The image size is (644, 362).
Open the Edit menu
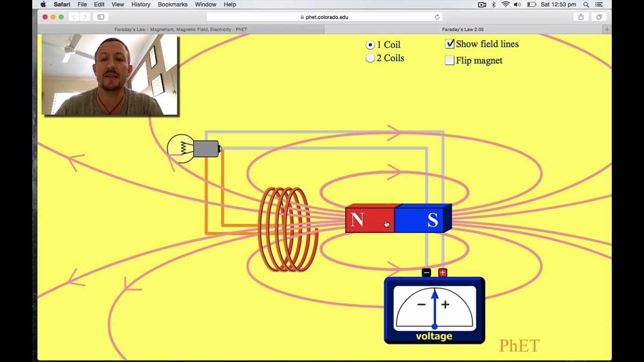click(99, 4)
